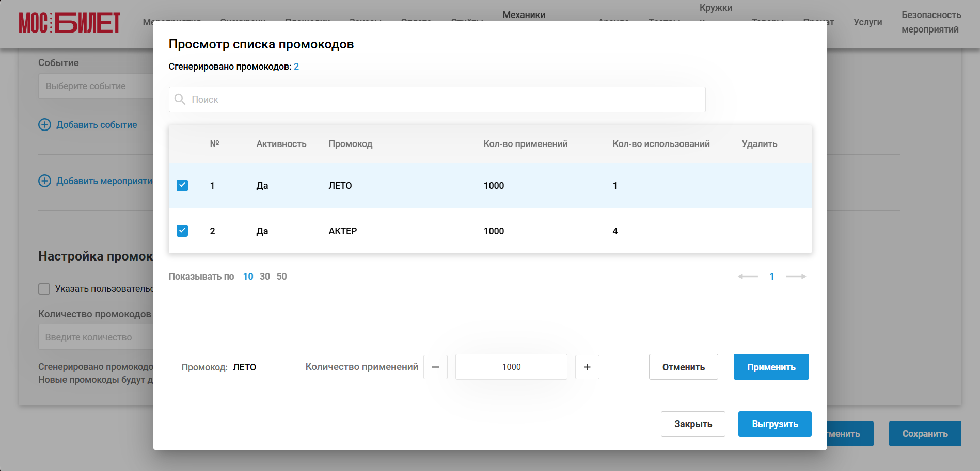
Task: Decrease applications count with minus button
Action: pos(435,367)
